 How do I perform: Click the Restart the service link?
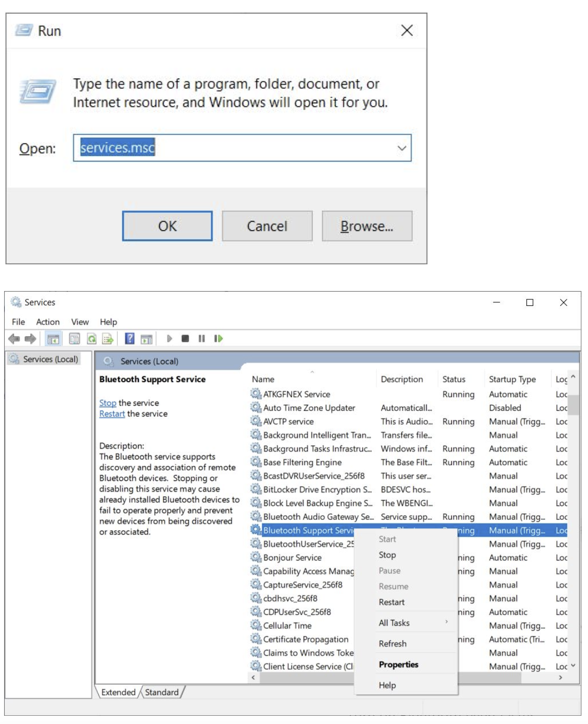click(112, 413)
